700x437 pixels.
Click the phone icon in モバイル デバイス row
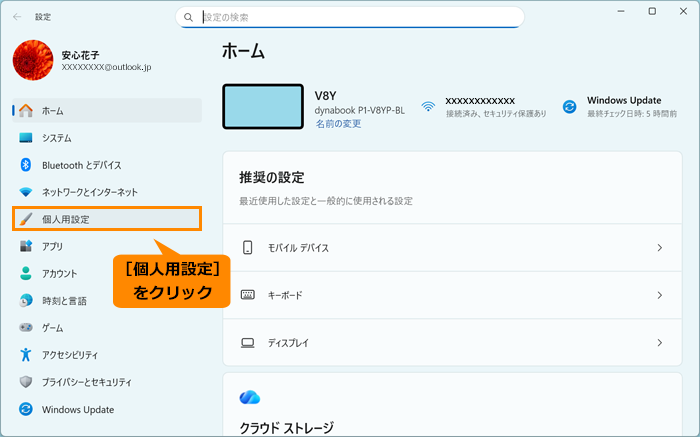tap(247, 247)
